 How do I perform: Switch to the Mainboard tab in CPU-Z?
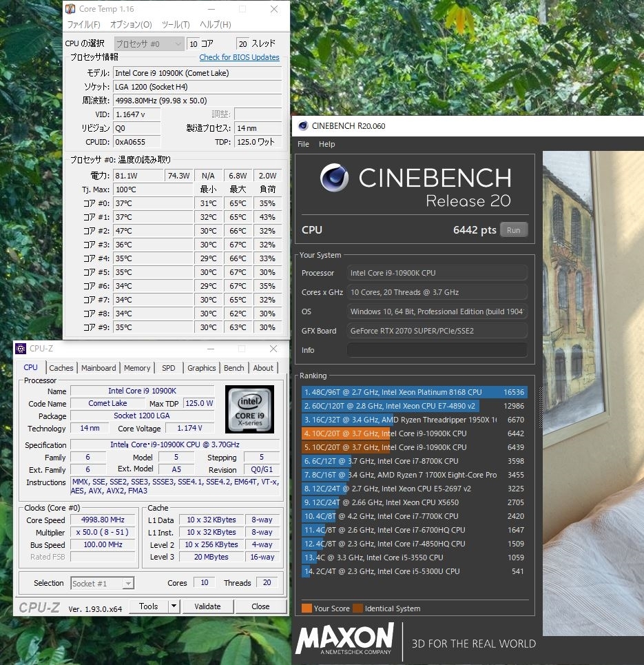coord(98,368)
